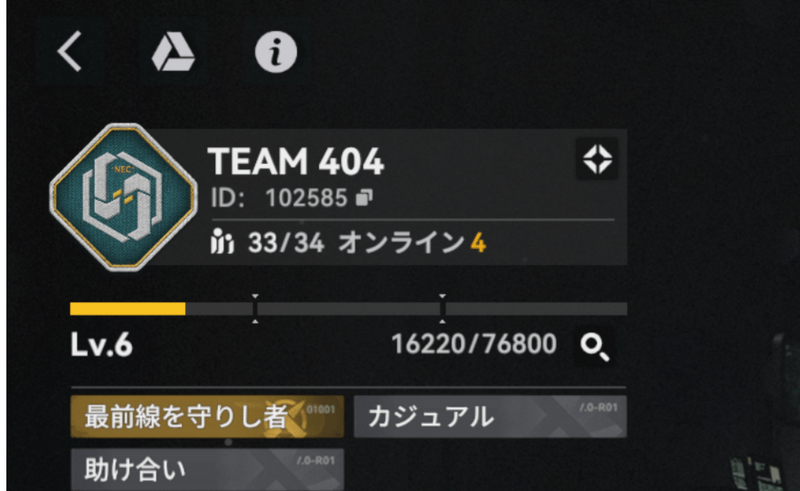This screenshot has height=491, width=800.
Task: Select the 助け合い tag
Action: click(x=207, y=470)
